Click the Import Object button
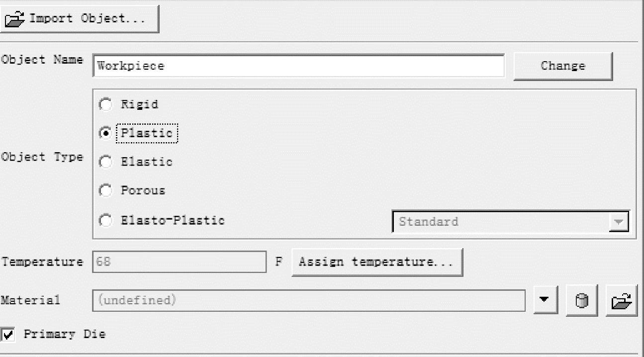This screenshot has width=644, height=357. pos(80,19)
